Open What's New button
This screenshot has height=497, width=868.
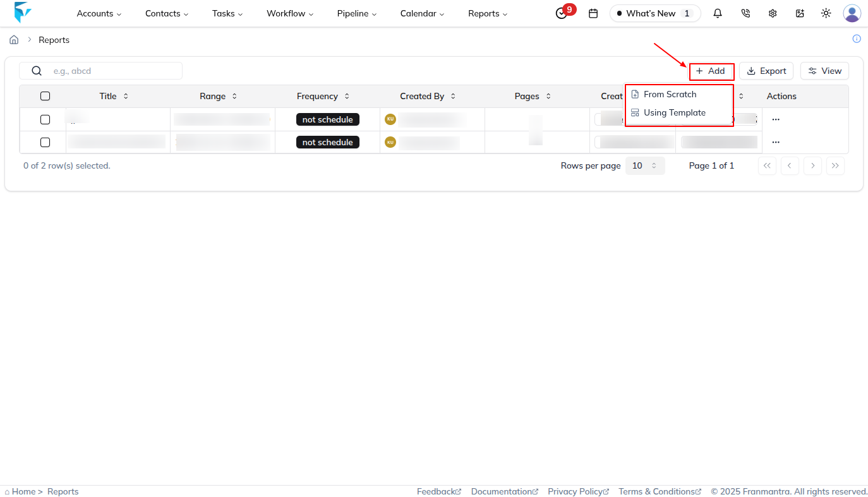point(655,13)
